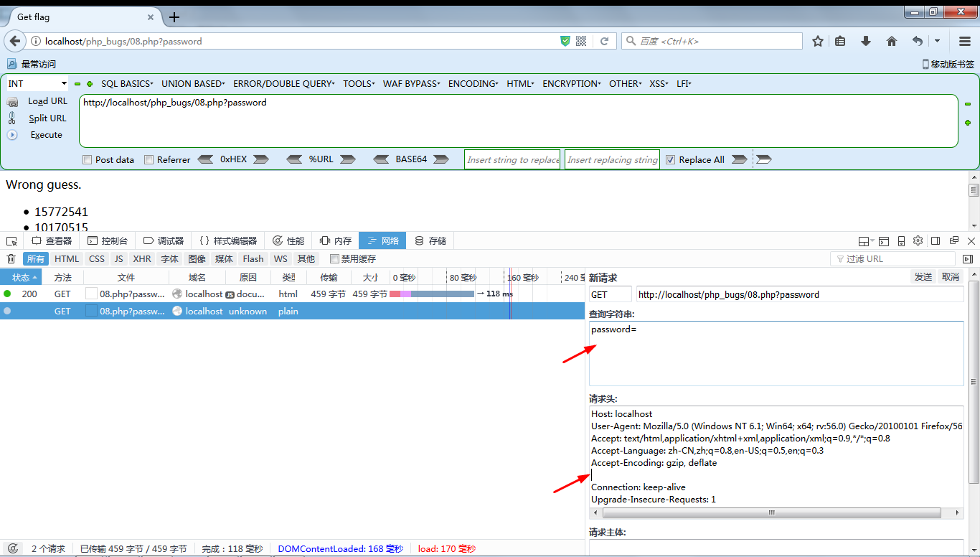Viewport: 980px width, 557px height.
Task: Click right arrow after BASE64 for encoding
Action: (x=441, y=159)
